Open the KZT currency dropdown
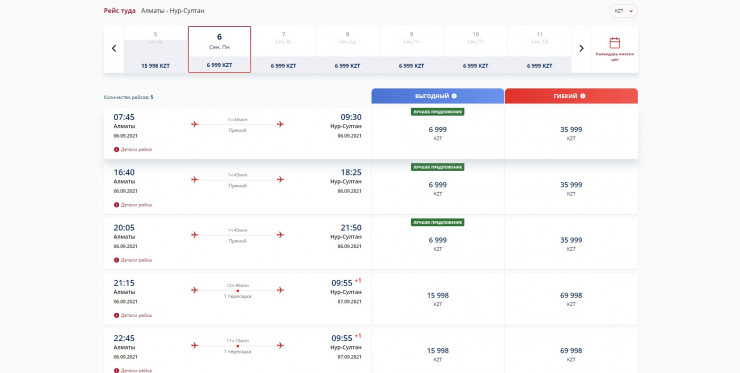 [x=623, y=11]
